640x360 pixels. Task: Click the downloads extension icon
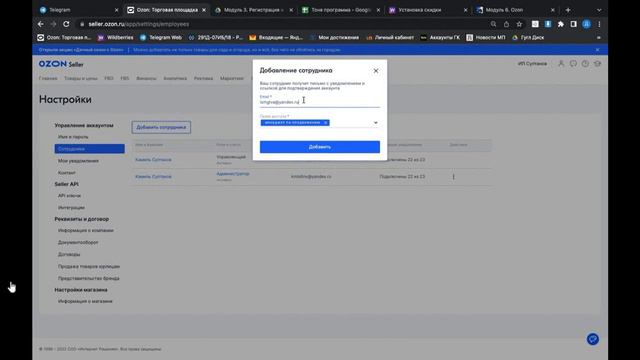548,24
